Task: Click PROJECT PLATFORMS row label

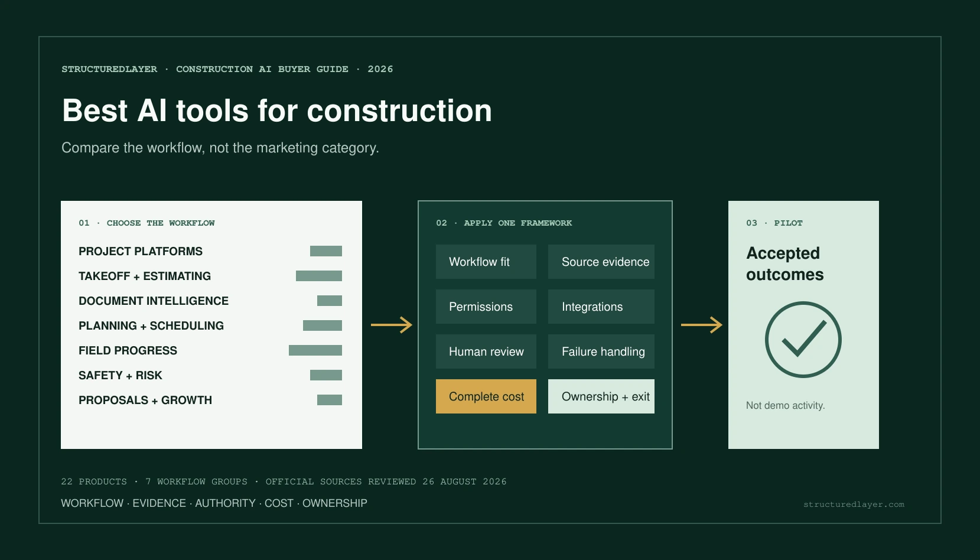Action: 141,251
